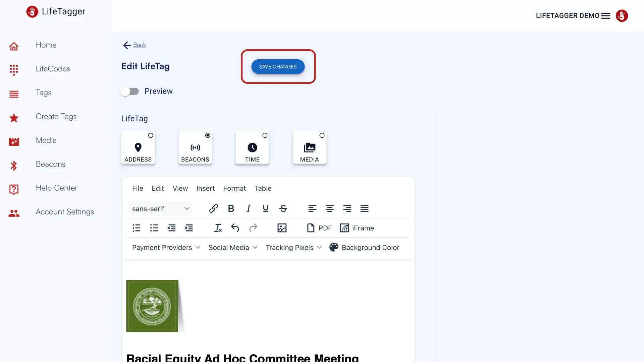Select the bold formatting icon

[x=230, y=208]
